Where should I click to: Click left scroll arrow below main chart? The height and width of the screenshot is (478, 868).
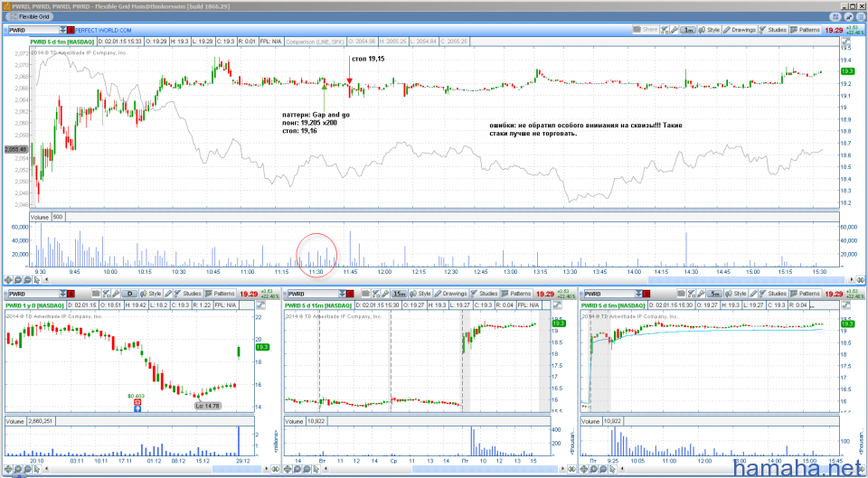pyautogui.click(x=47, y=280)
